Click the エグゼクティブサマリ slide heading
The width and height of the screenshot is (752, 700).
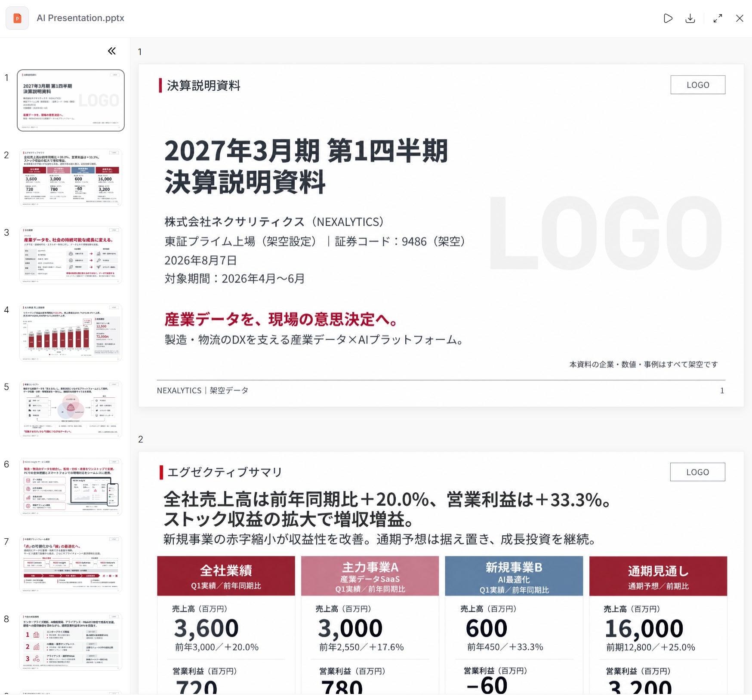(225, 472)
